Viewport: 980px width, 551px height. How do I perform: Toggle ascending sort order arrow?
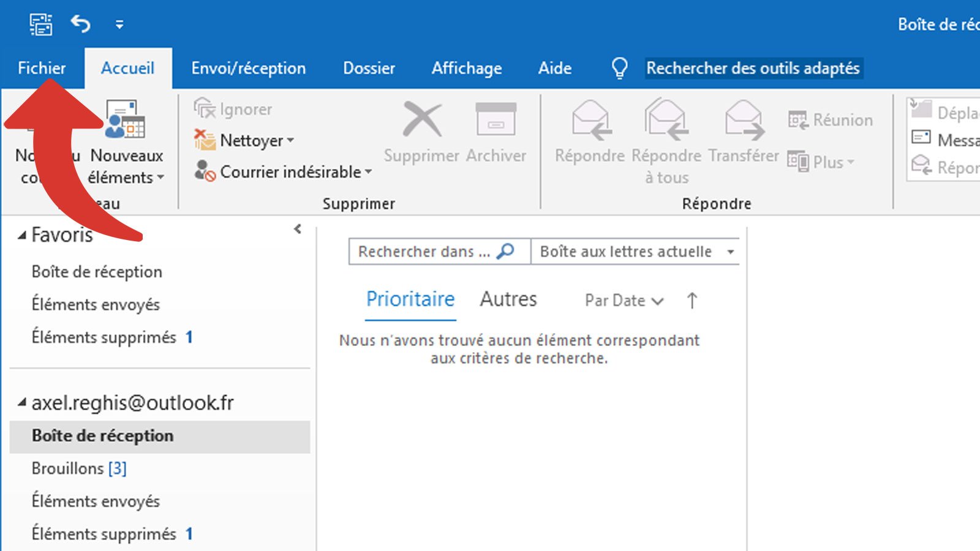692,301
